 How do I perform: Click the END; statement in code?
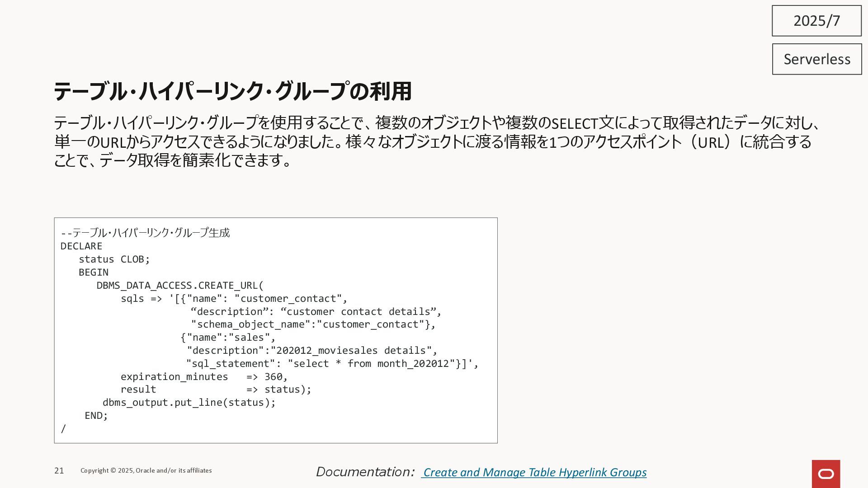tap(96, 416)
